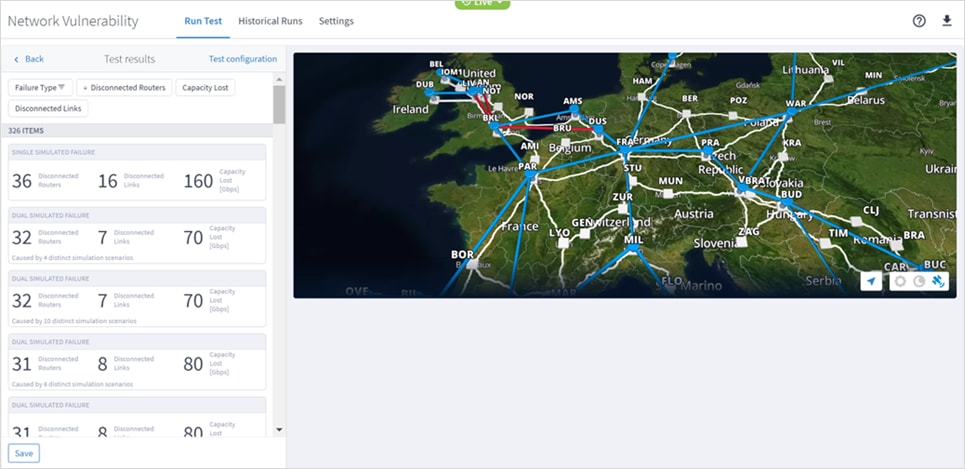Click the scrollbar down arrow
965x469 pixels.
(279, 429)
